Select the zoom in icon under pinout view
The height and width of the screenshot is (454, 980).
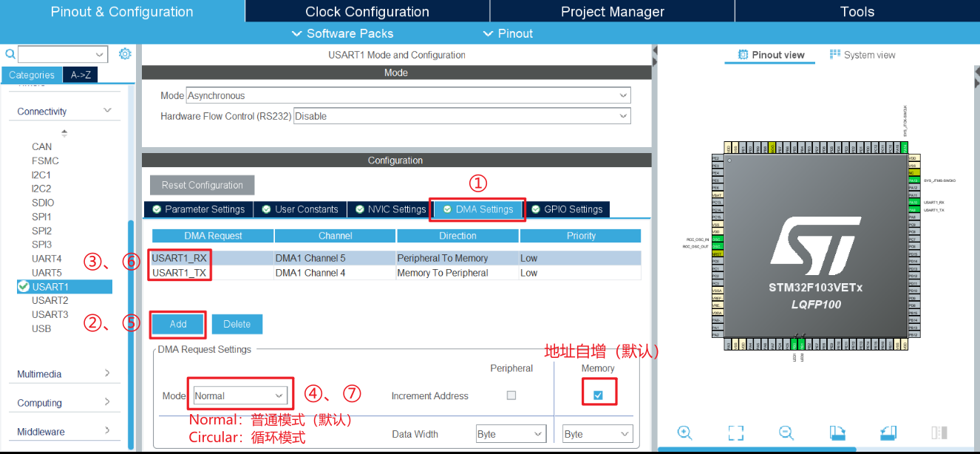[x=685, y=433]
